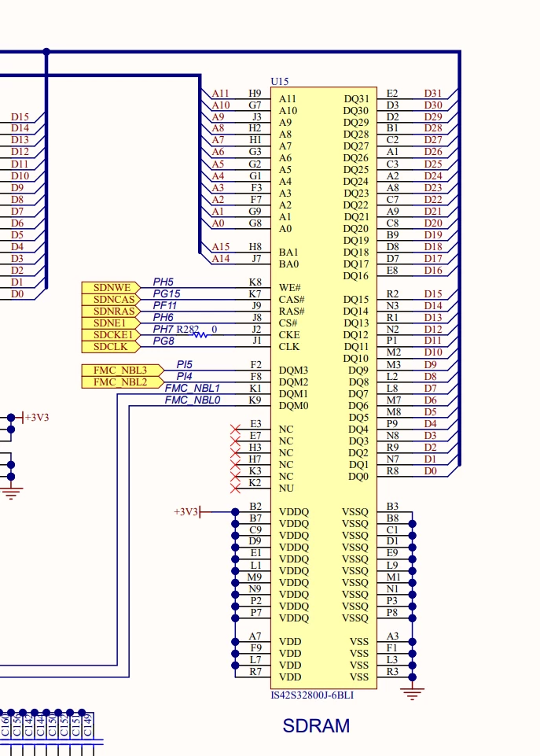The height and width of the screenshot is (756, 540).
Task: Click the BA1 pin name
Action: click(288, 253)
